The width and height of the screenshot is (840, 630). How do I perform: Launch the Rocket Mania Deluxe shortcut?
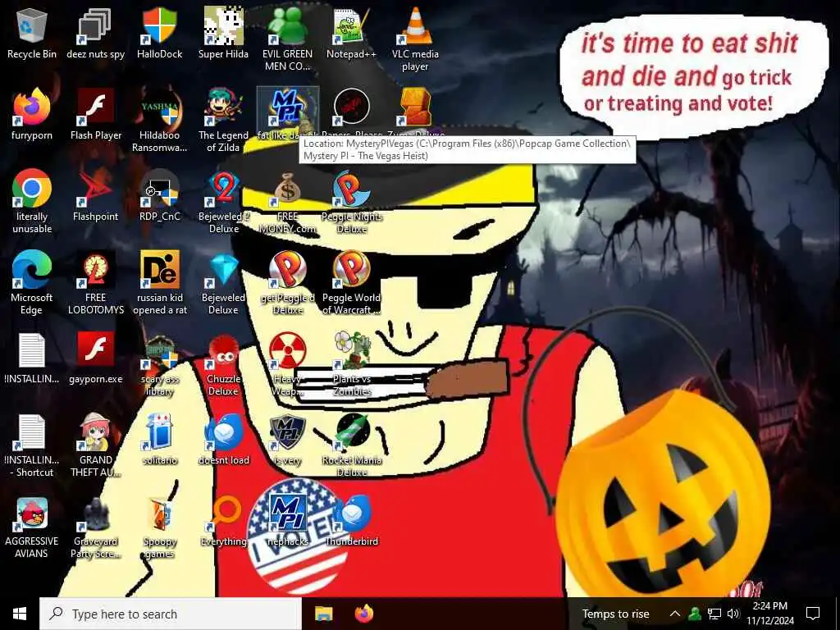(x=351, y=445)
